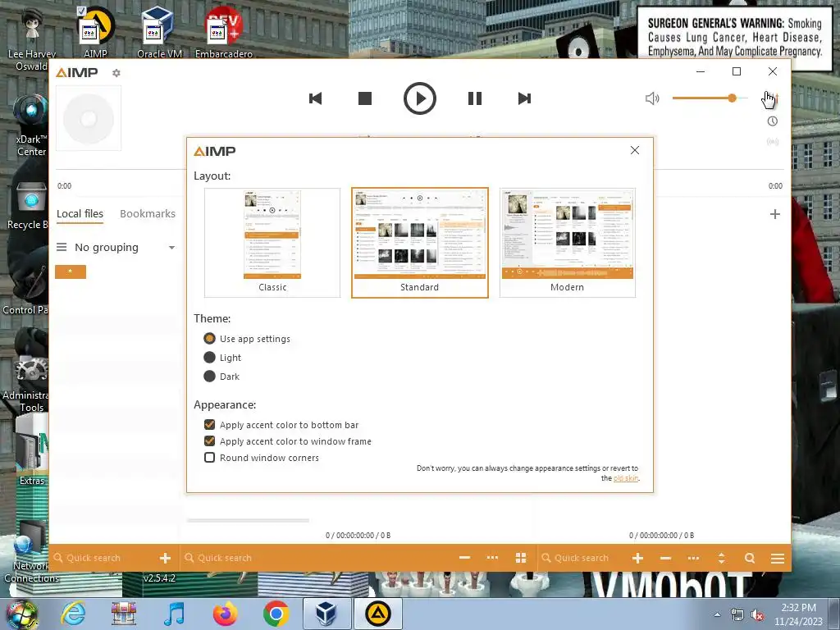Select the AIMP desktop shortcut

click(95, 32)
